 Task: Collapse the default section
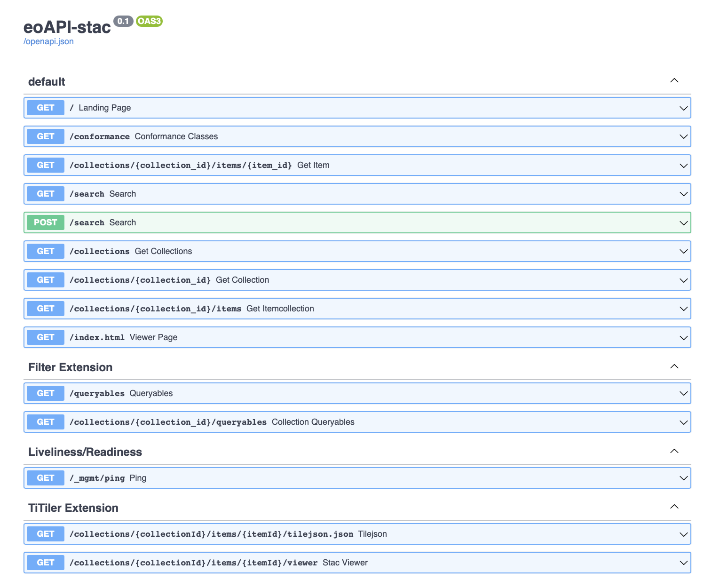[x=674, y=80]
